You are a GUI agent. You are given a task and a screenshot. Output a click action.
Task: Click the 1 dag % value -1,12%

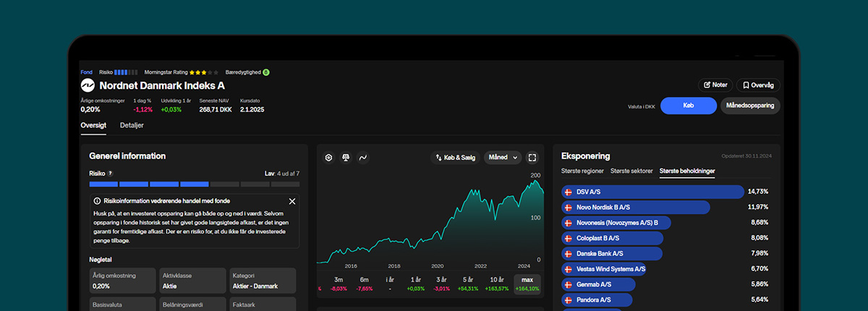point(143,109)
